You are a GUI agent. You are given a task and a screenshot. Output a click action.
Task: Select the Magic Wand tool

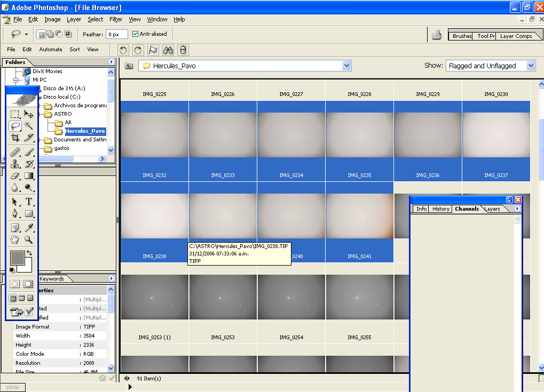29,126
